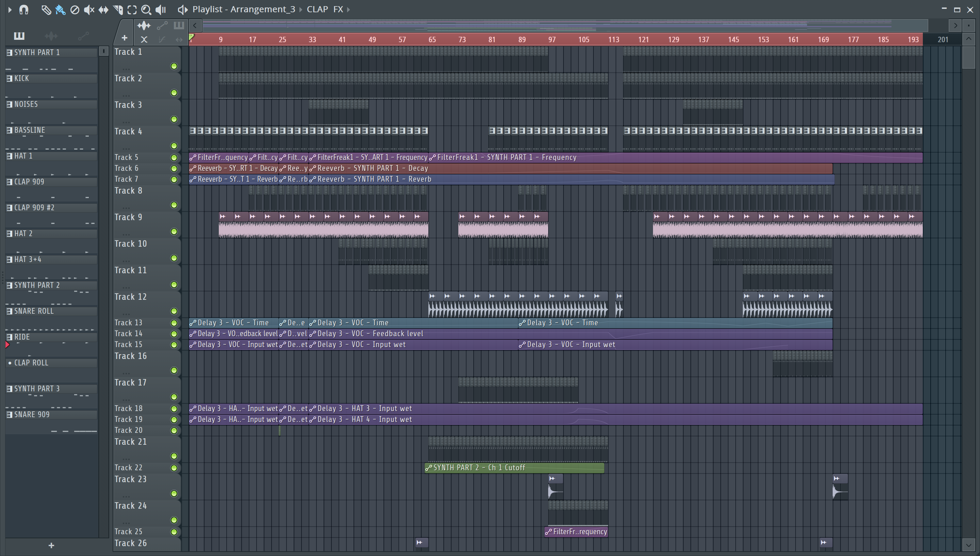Toggle the Track 12 mute switch

point(174,311)
